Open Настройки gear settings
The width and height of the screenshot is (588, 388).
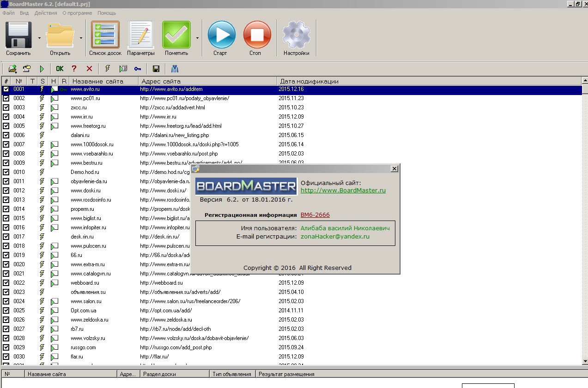(297, 39)
